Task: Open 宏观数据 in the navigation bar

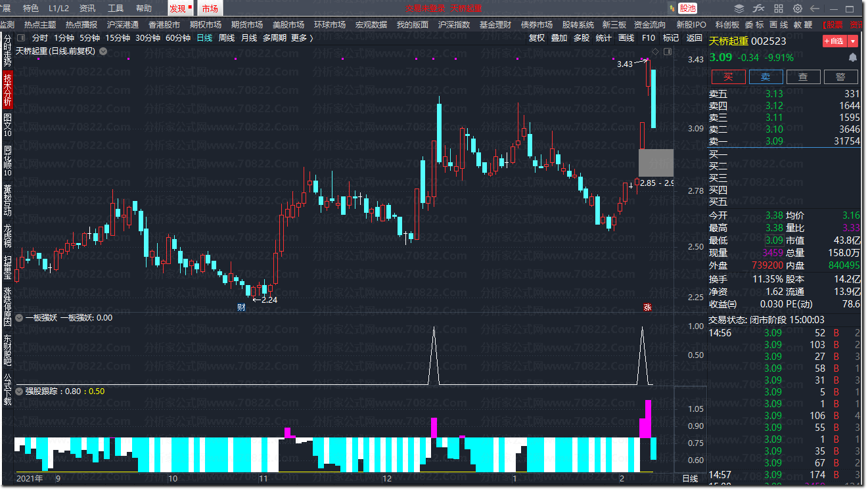Action: point(371,25)
